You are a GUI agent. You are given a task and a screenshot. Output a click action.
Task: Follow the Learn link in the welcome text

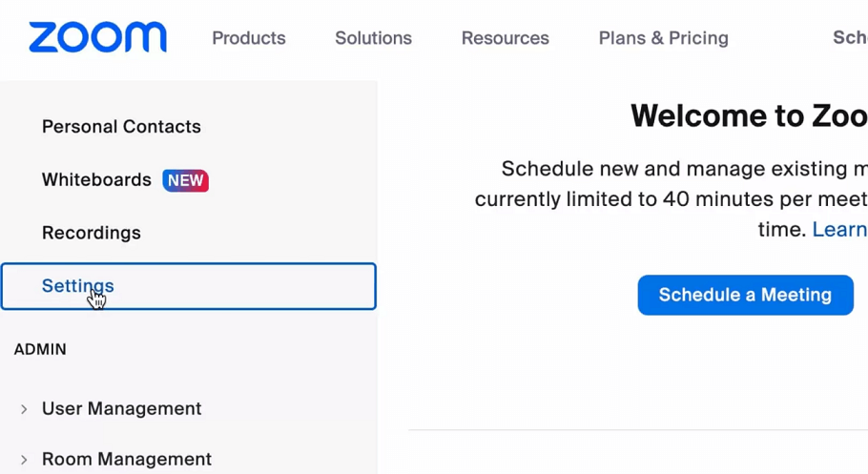(x=839, y=230)
